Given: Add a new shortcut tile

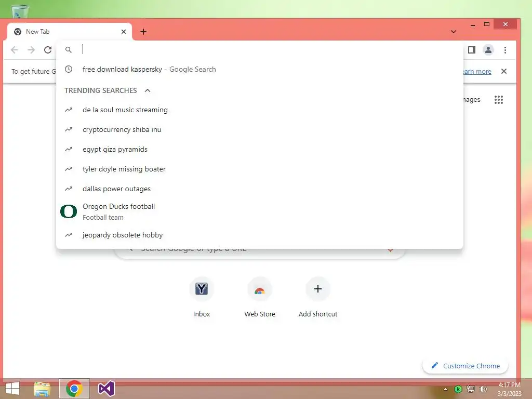Looking at the screenshot, I should pos(318,297).
